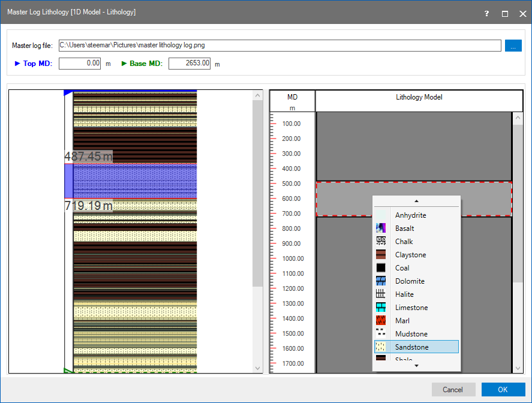The width and height of the screenshot is (532, 403).
Task: Click the Claystone lithology pattern icon
Action: 380,255
